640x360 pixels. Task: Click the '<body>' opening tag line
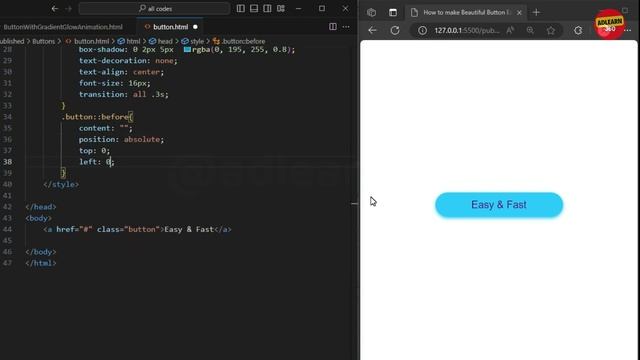(x=38, y=218)
